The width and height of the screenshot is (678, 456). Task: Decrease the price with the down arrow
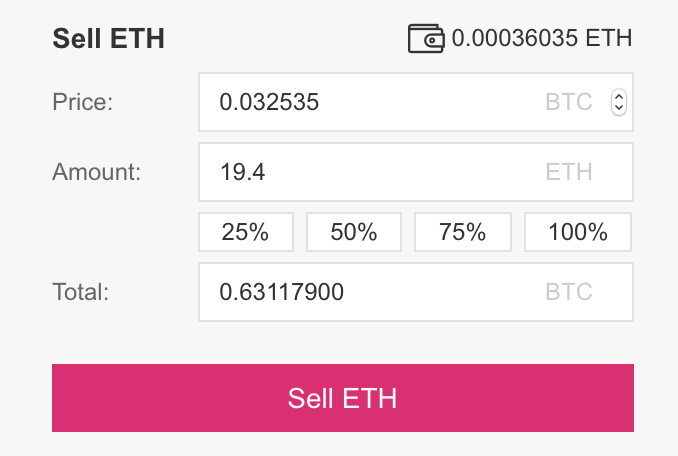pos(618,107)
